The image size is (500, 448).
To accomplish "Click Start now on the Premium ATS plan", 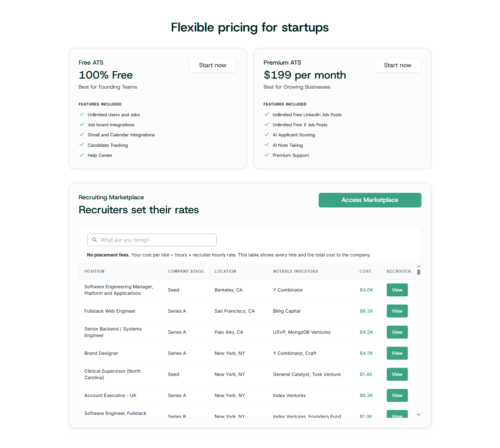I will point(397,65).
